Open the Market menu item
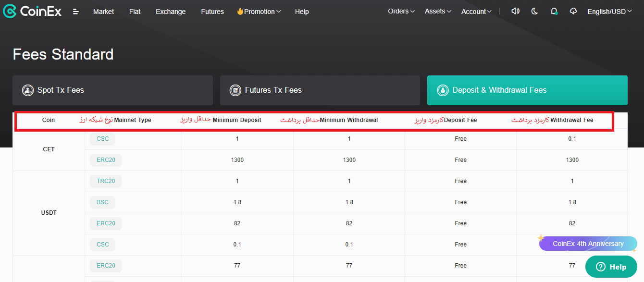The width and height of the screenshot is (644, 282). coord(104,12)
